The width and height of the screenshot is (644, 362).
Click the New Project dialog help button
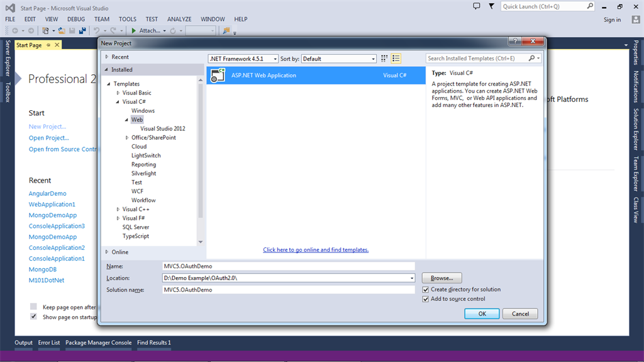click(x=515, y=41)
